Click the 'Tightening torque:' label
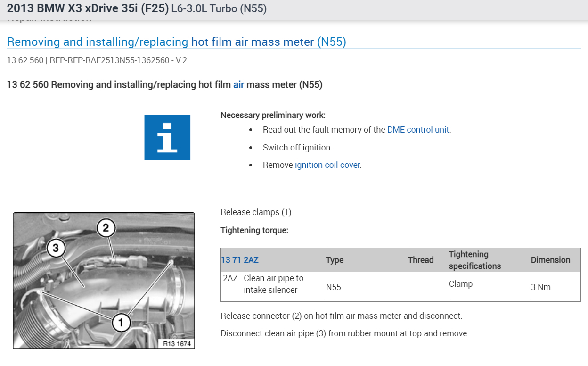The height and width of the screenshot is (366, 588). tap(254, 230)
